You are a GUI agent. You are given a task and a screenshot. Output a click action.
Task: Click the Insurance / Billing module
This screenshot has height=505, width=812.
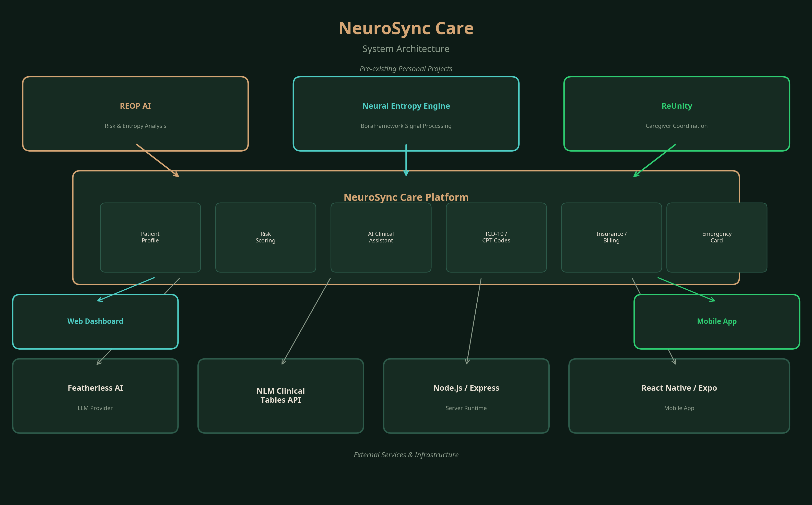pyautogui.click(x=611, y=237)
